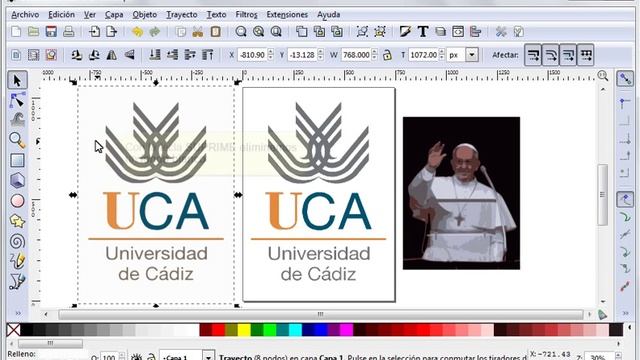The width and height of the screenshot is (640, 360).
Task: Click the Paste clipboard icon
Action: tap(216, 32)
